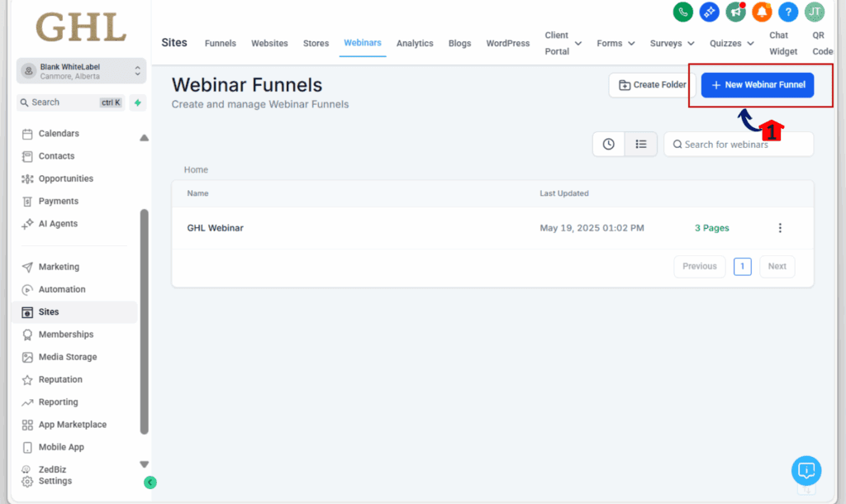The width and height of the screenshot is (846, 504).
Task: Click the May 19, 2025 01:02 PM date
Action: (x=592, y=228)
